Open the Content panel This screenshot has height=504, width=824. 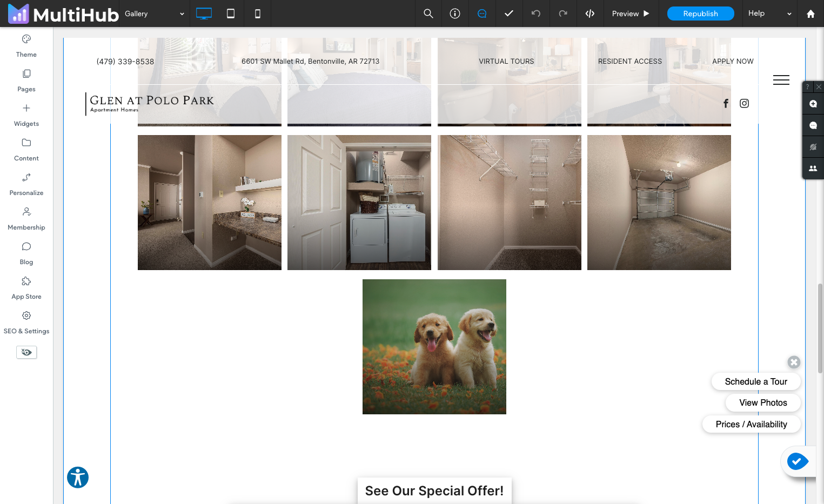coord(26,150)
